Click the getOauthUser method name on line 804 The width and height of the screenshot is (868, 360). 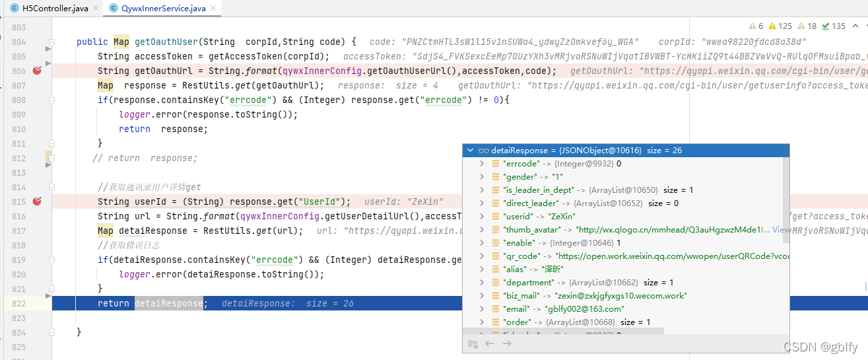pyautogui.click(x=166, y=42)
